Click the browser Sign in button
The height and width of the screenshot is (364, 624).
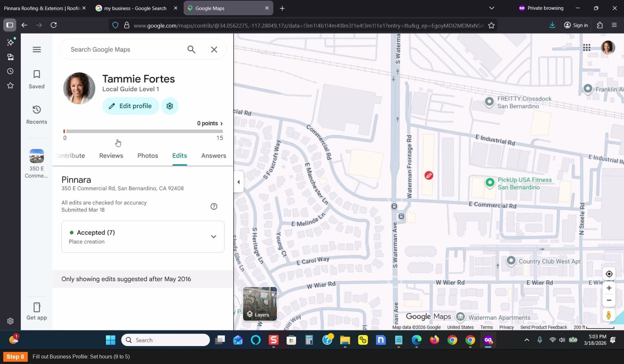tap(576, 25)
